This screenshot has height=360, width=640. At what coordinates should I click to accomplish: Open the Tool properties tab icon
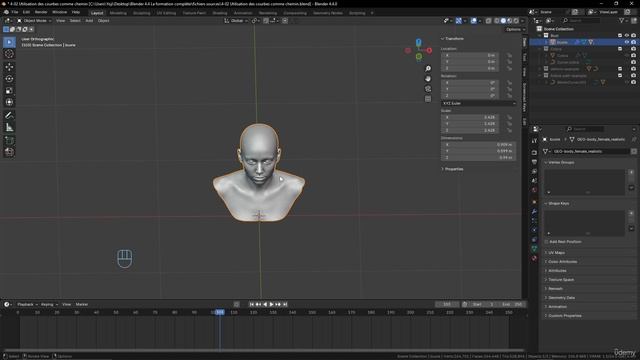pyautogui.click(x=534, y=140)
